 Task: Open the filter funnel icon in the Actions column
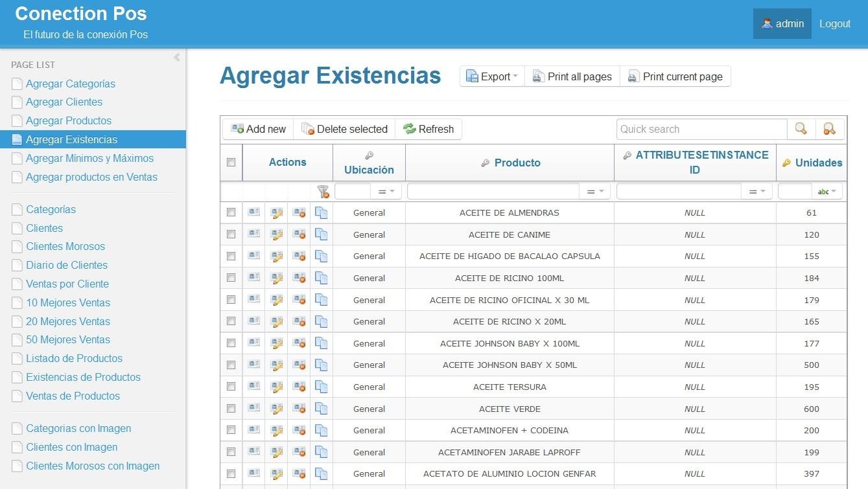point(322,192)
